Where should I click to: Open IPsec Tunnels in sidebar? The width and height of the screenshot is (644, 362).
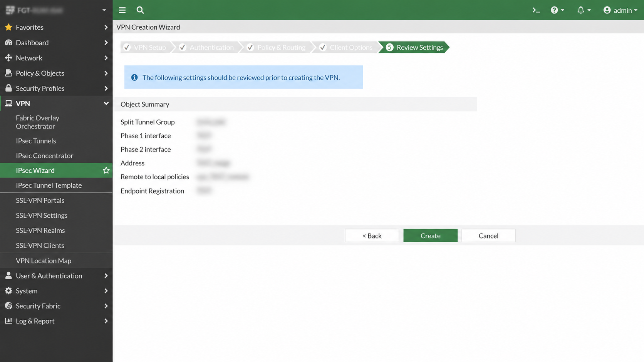click(x=36, y=141)
